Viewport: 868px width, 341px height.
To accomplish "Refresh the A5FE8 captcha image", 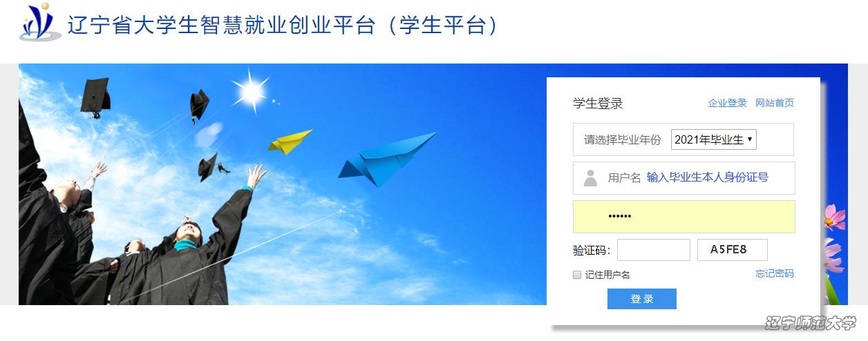I will pos(732,250).
